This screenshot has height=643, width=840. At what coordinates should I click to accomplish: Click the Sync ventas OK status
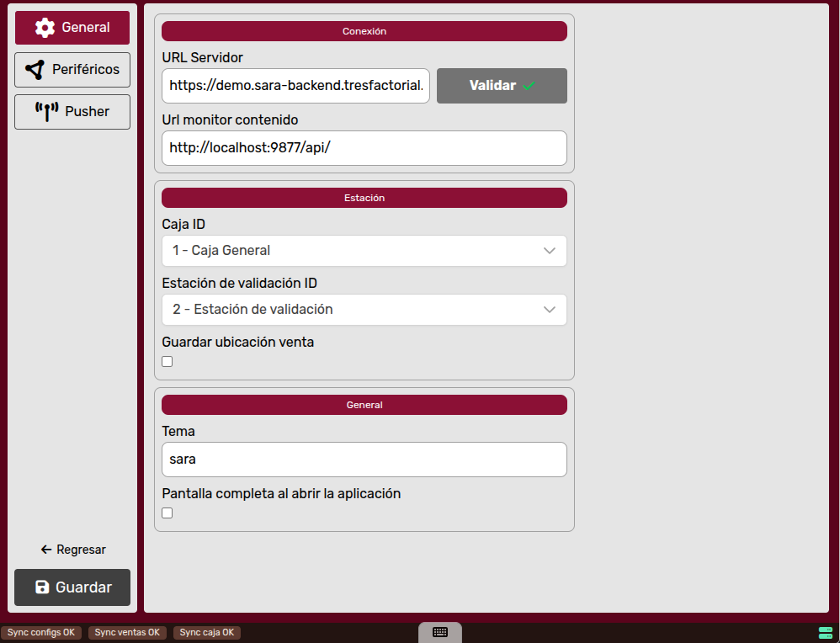(x=127, y=632)
